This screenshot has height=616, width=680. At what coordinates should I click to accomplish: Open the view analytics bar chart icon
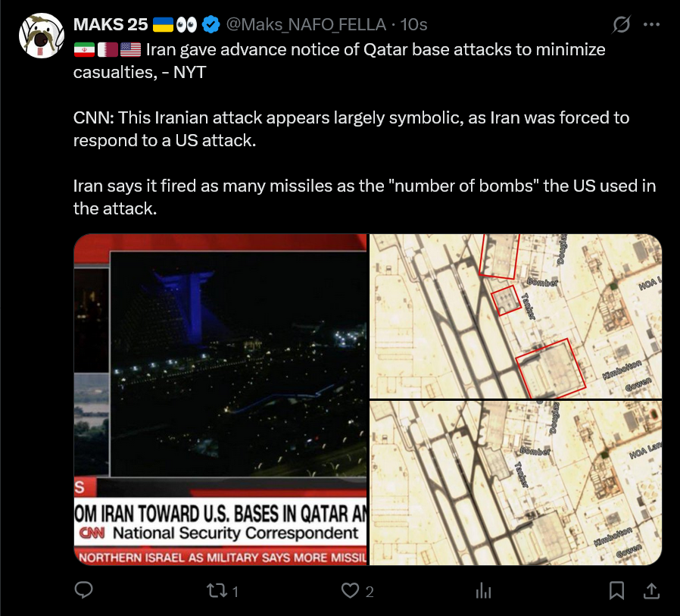click(x=483, y=591)
